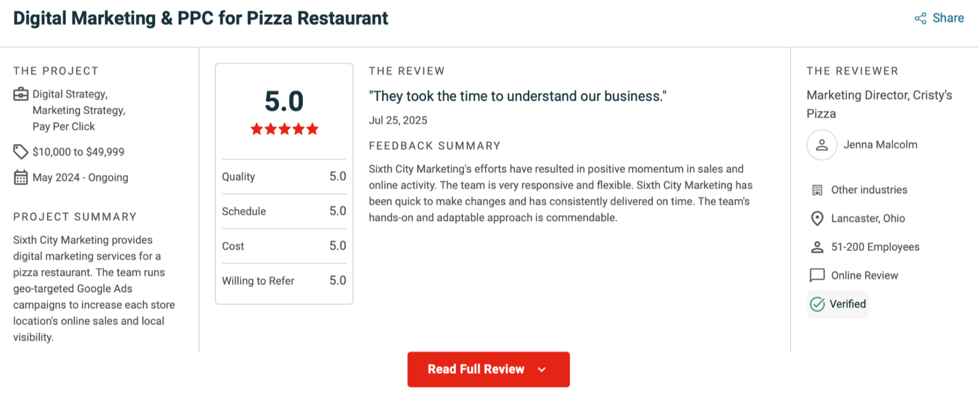980x398 pixels.
Task: Click the price tag budget icon
Action: click(20, 151)
